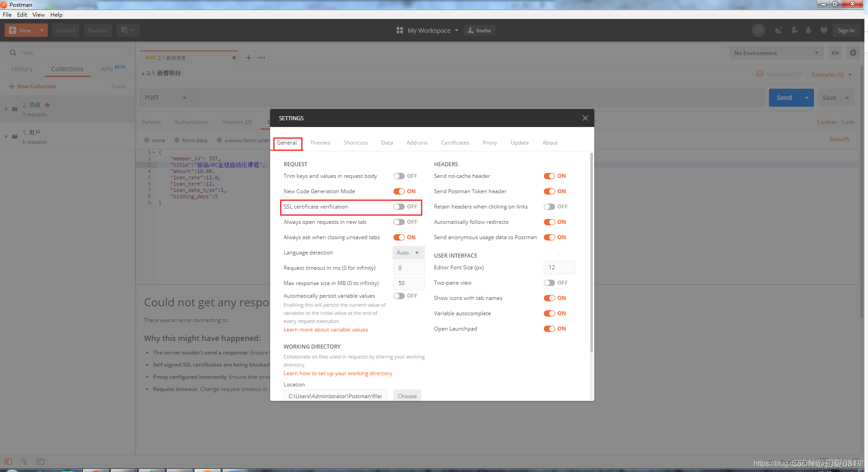Toggle Trim keys and values in request body
The height and width of the screenshot is (472, 868).
[399, 176]
